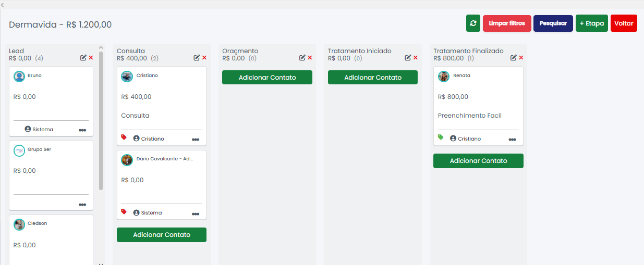Click red tag icon on Dário Cavalcante card

(124, 211)
